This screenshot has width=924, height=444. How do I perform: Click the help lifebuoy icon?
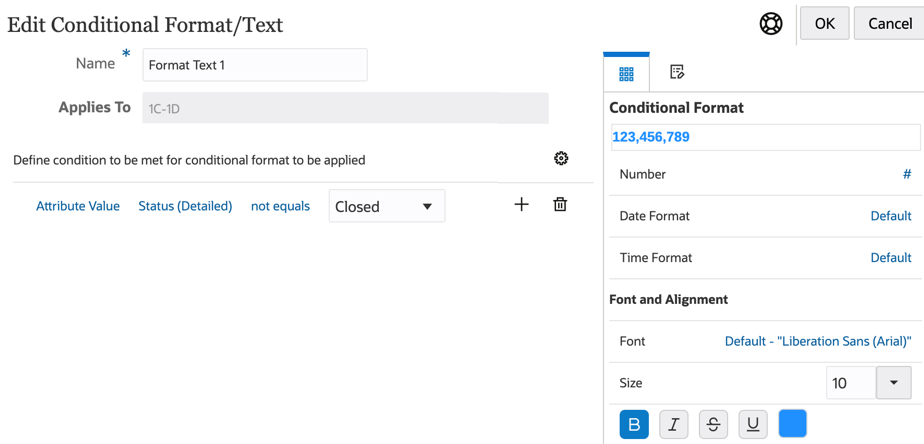(x=771, y=24)
